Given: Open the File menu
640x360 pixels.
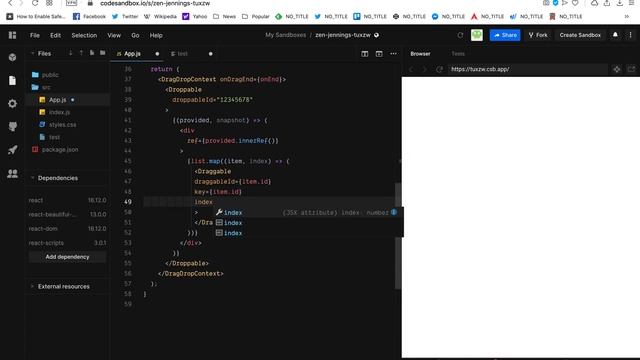Looking at the screenshot, I should click(35, 35).
